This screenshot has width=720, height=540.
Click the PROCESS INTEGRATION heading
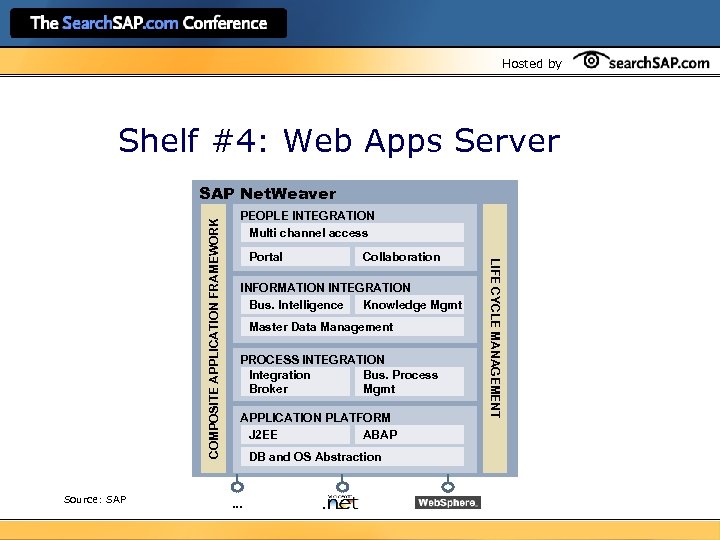click(312, 359)
